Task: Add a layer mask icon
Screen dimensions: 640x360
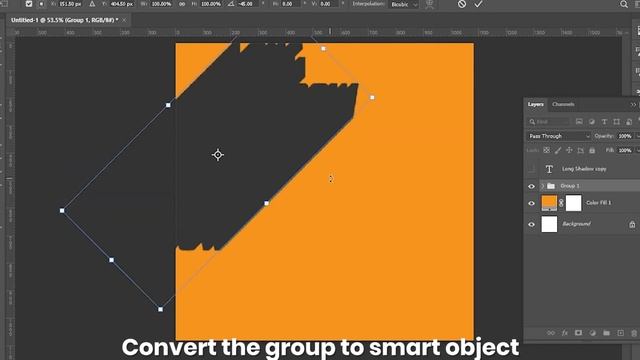Action: 578,333
